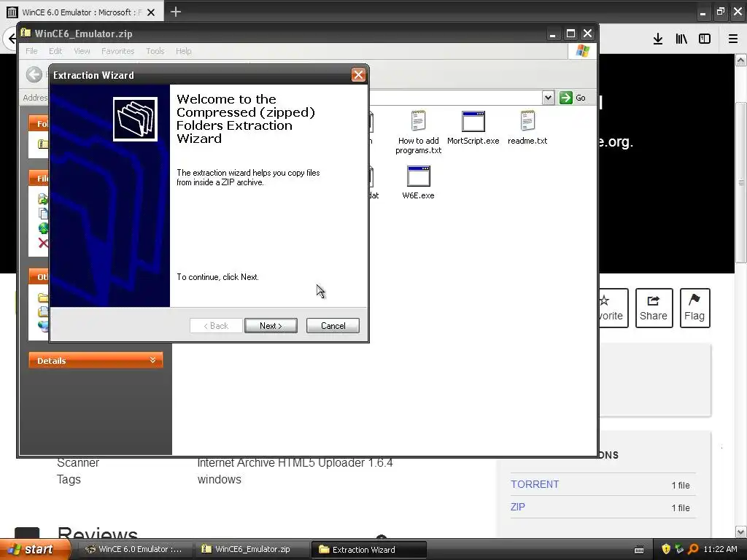The height and width of the screenshot is (560, 747).
Task: Open the Help menu
Action: tap(183, 51)
